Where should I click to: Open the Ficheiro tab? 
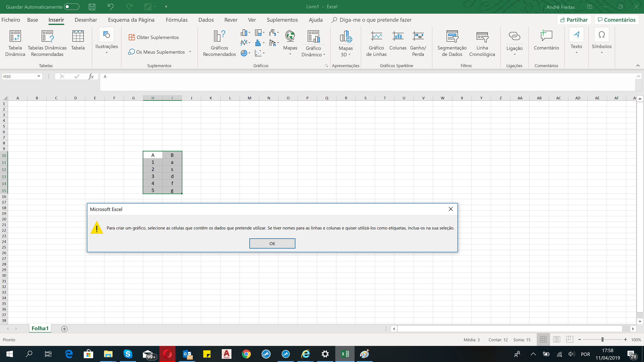coord(10,20)
